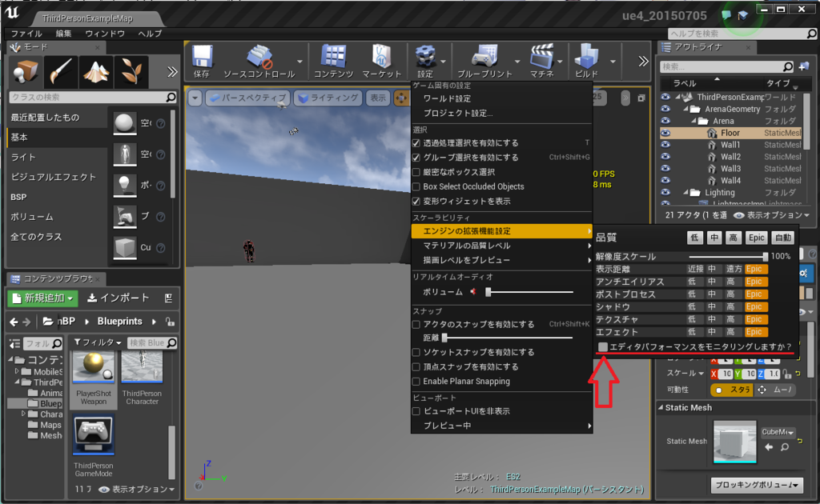Click 低 quality preset button in 品質 header

pos(694,238)
